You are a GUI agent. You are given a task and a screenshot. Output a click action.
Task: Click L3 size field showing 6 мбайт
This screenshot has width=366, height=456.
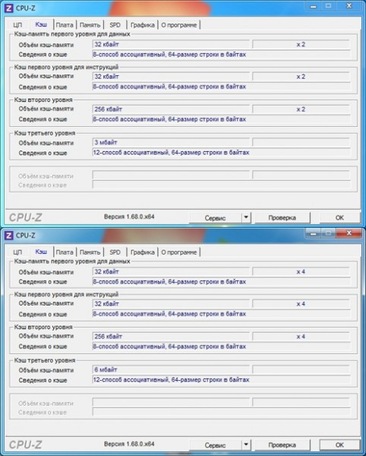point(171,370)
